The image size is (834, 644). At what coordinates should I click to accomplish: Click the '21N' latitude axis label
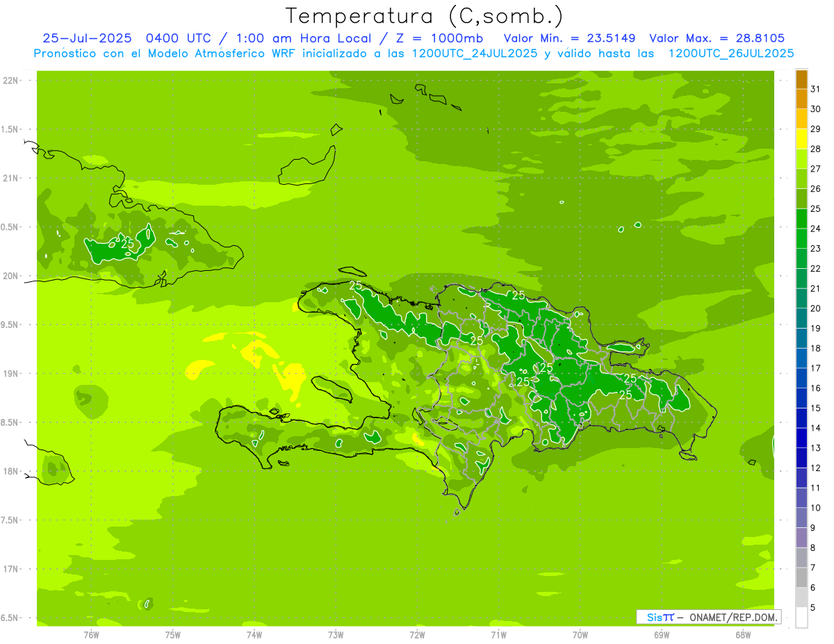(x=10, y=178)
